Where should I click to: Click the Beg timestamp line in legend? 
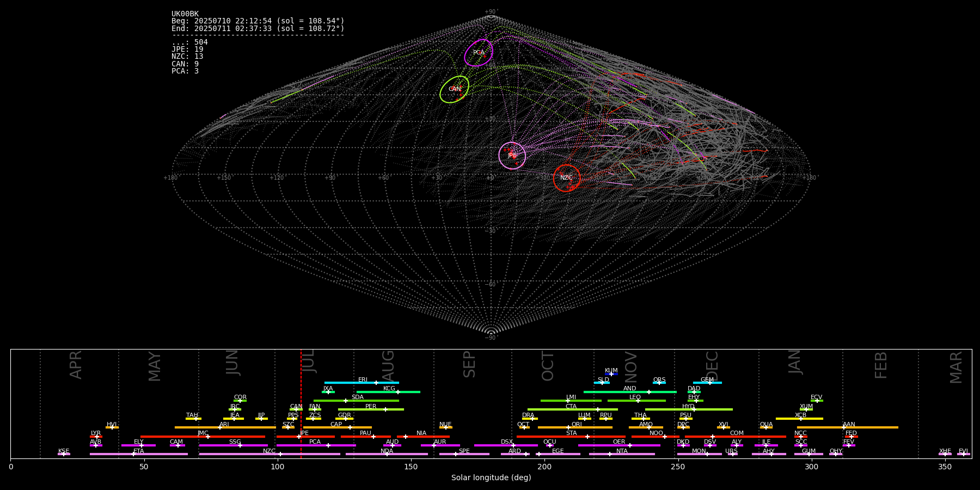click(258, 21)
